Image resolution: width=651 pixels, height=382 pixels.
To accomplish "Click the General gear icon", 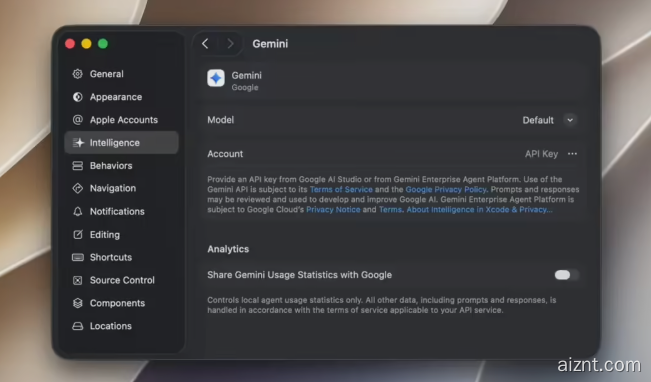I will (78, 74).
